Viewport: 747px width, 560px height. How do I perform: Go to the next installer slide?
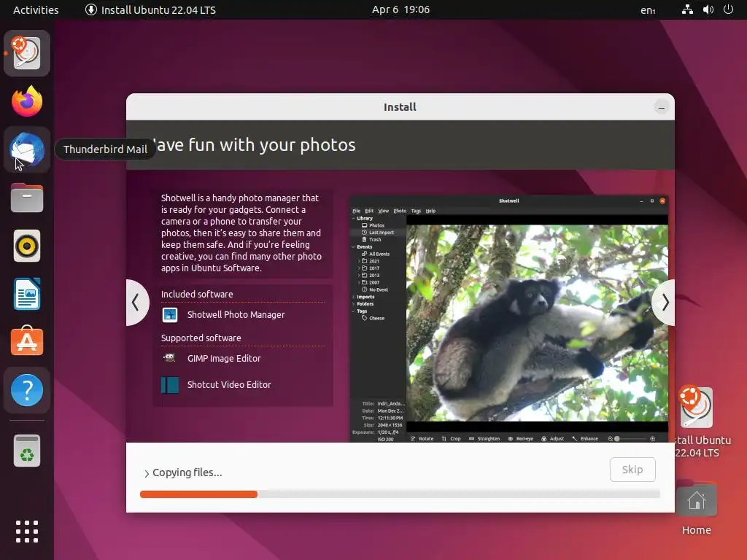click(x=664, y=303)
